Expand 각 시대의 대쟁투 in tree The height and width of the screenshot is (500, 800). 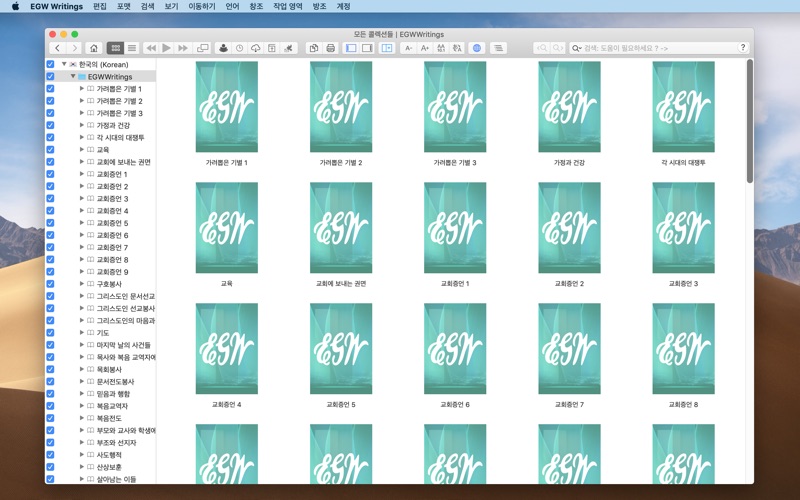82,137
